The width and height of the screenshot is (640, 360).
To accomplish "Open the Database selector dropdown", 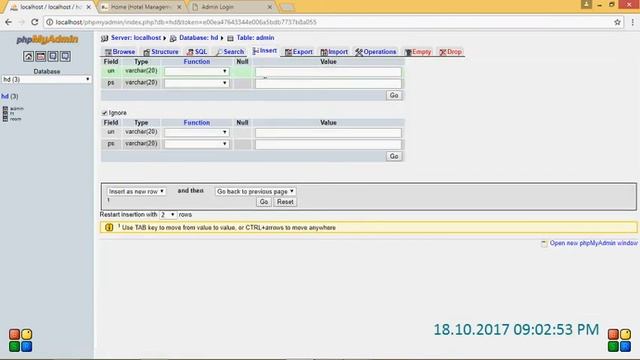I will pyautogui.click(x=47, y=79).
